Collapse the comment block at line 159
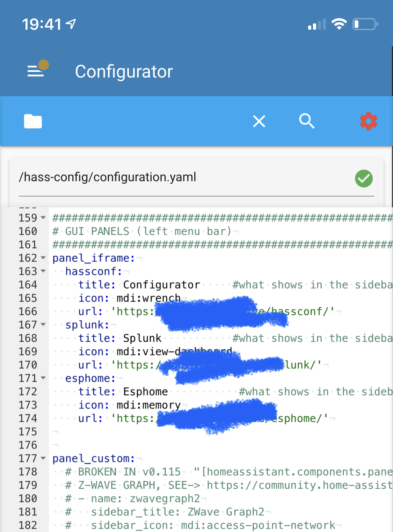The width and height of the screenshot is (393, 532). tap(42, 218)
